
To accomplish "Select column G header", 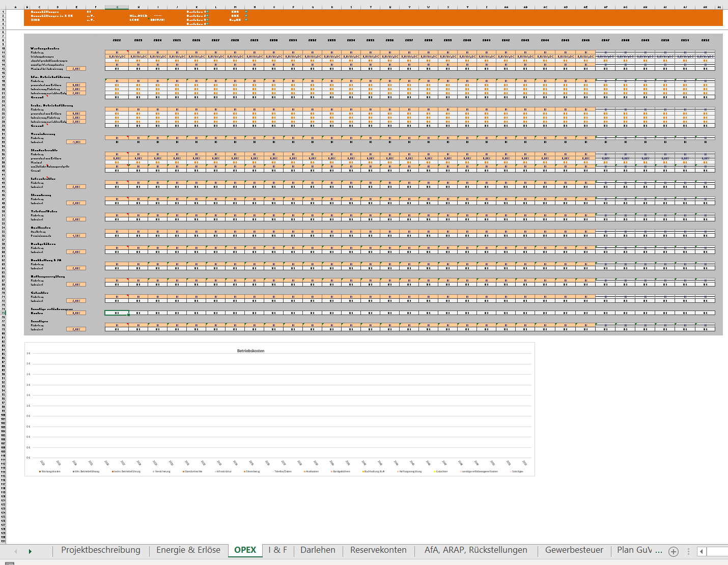I will 117,7.
